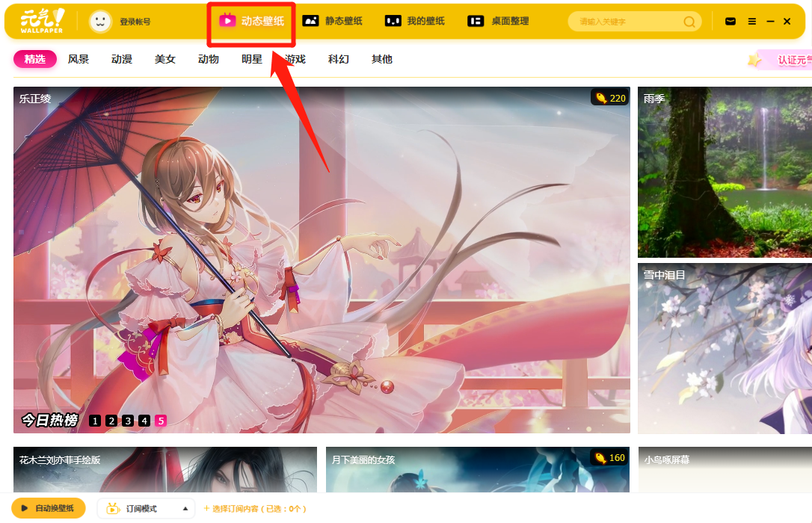This screenshot has width=812, height=523.
Task: Select the 动漫 category
Action: (x=122, y=59)
